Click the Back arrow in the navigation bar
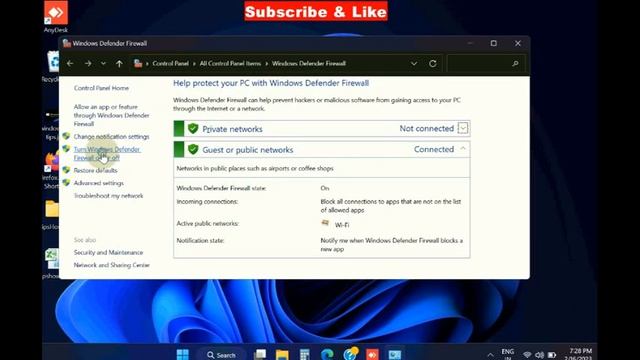 tap(70, 64)
